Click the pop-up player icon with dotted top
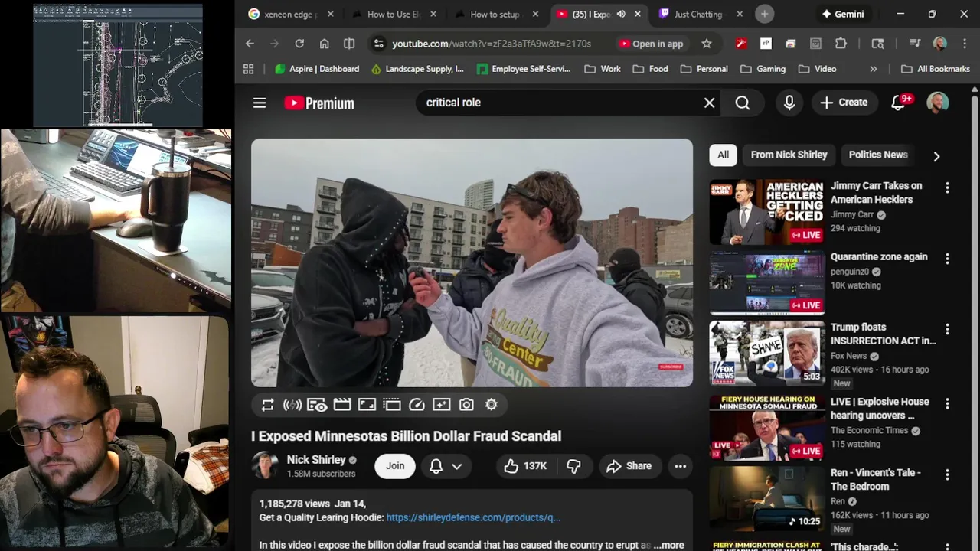 tap(392, 405)
